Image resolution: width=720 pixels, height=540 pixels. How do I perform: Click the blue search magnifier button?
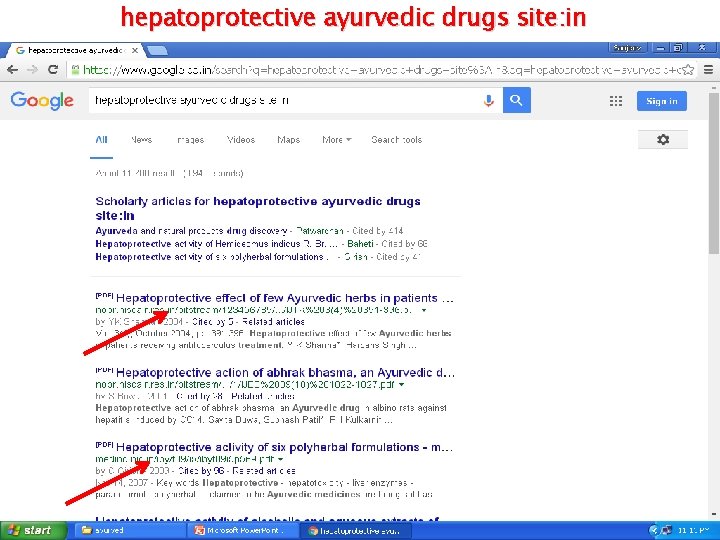[517, 100]
